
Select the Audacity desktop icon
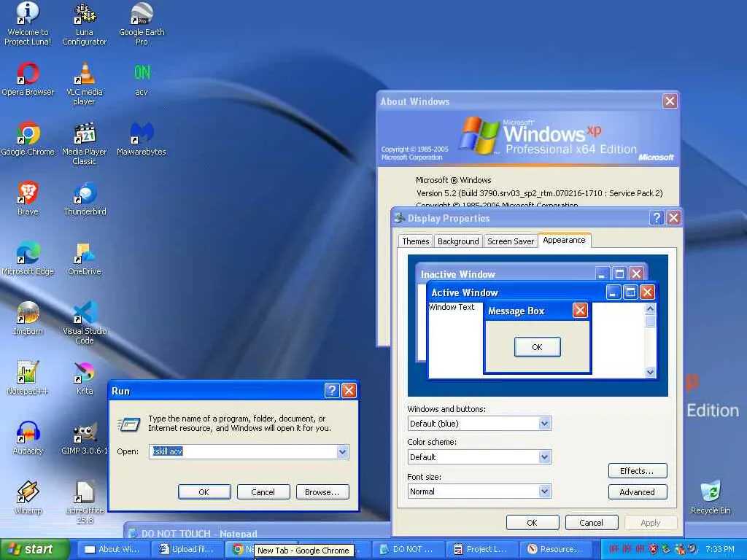click(28, 437)
